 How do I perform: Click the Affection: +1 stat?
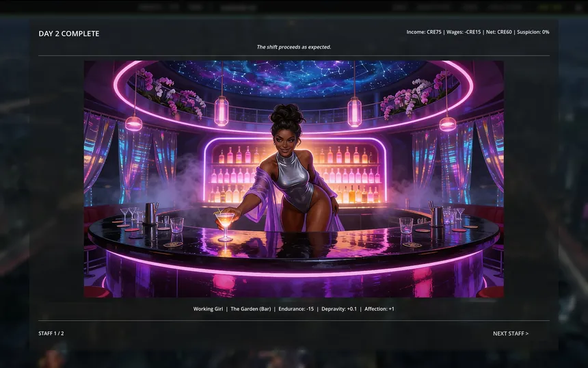[379, 309]
